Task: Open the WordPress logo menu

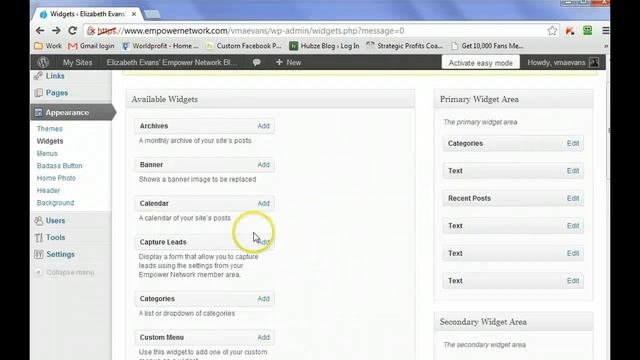Action: point(43,62)
